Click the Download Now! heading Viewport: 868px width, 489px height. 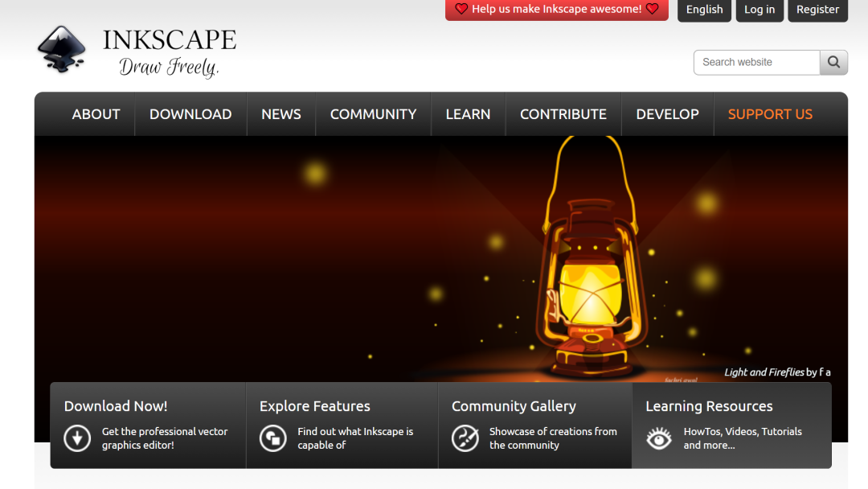(116, 406)
